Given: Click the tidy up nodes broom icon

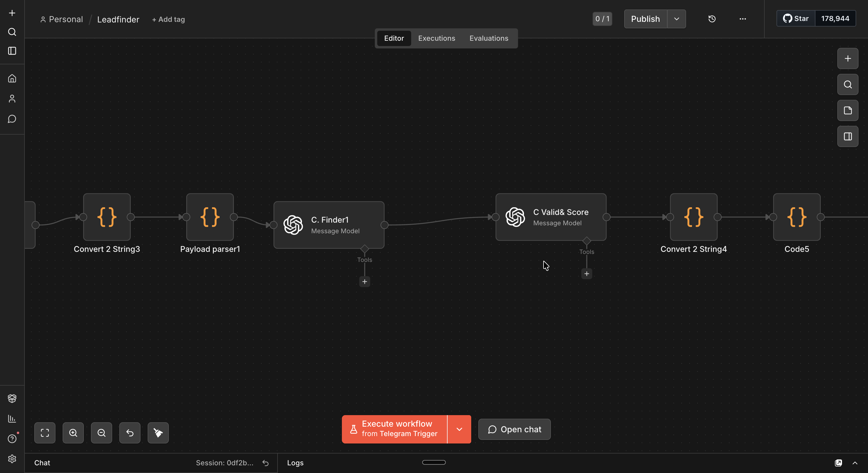Looking at the screenshot, I should click(x=158, y=433).
